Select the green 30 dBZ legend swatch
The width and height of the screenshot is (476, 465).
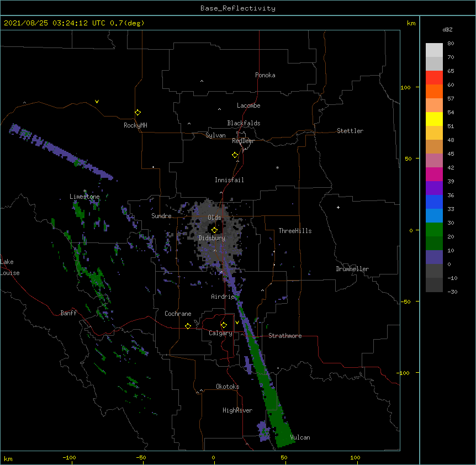pos(434,230)
